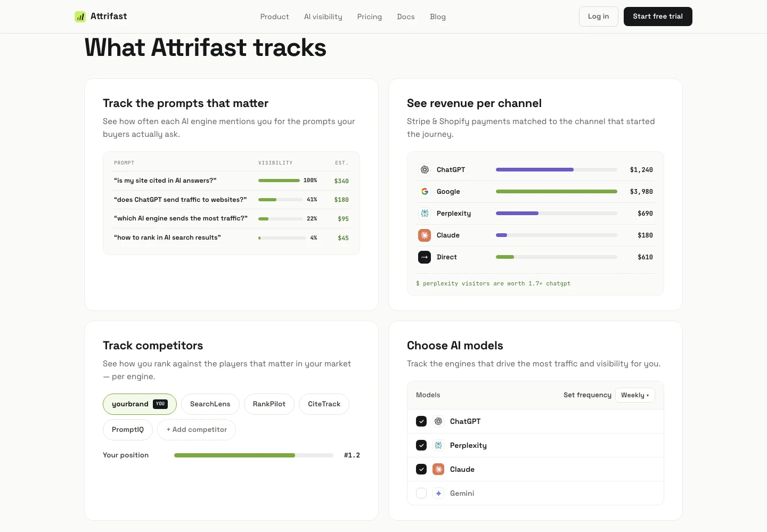Uncheck the Claude model checkbox
This screenshot has width=767, height=532.
click(421, 469)
